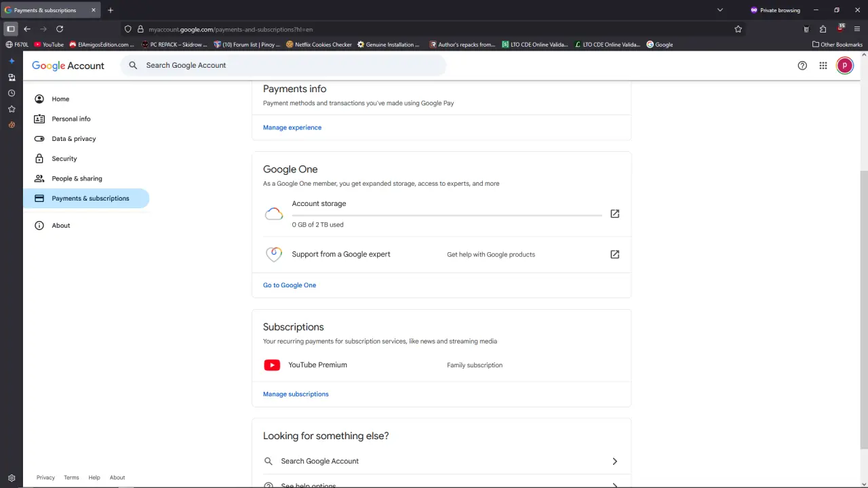
Task: Open the Google apps grid
Action: pos(823,66)
